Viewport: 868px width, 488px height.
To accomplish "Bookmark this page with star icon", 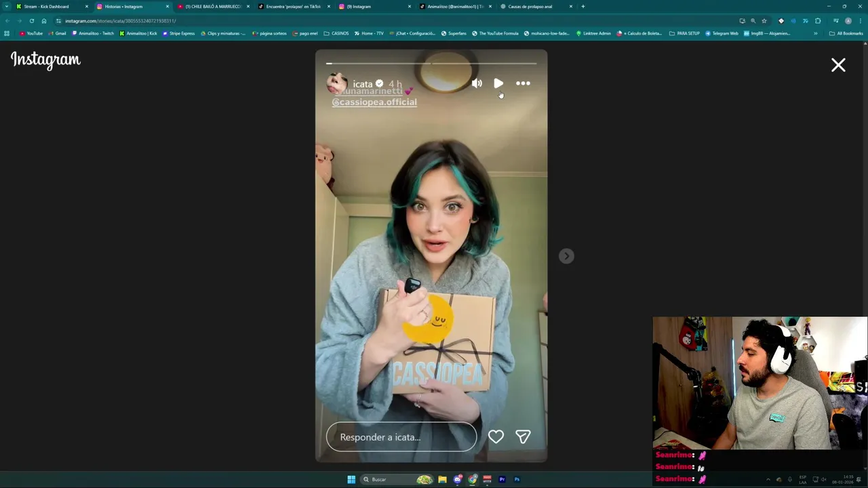I will click(x=764, y=21).
